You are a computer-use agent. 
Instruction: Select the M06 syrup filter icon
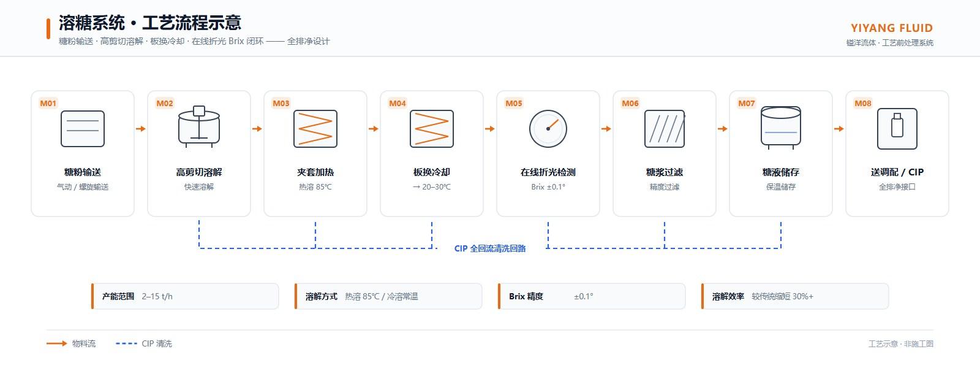click(665, 129)
